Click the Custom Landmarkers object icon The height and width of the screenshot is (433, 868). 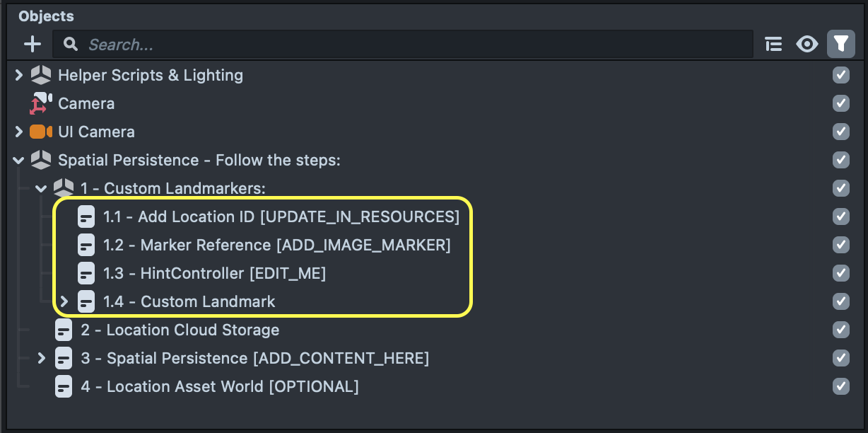click(x=64, y=189)
